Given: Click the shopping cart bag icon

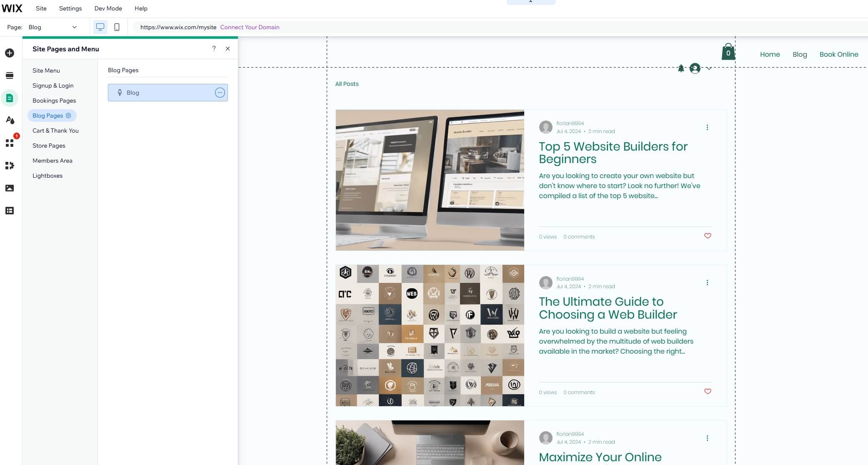Looking at the screenshot, I should [728, 52].
